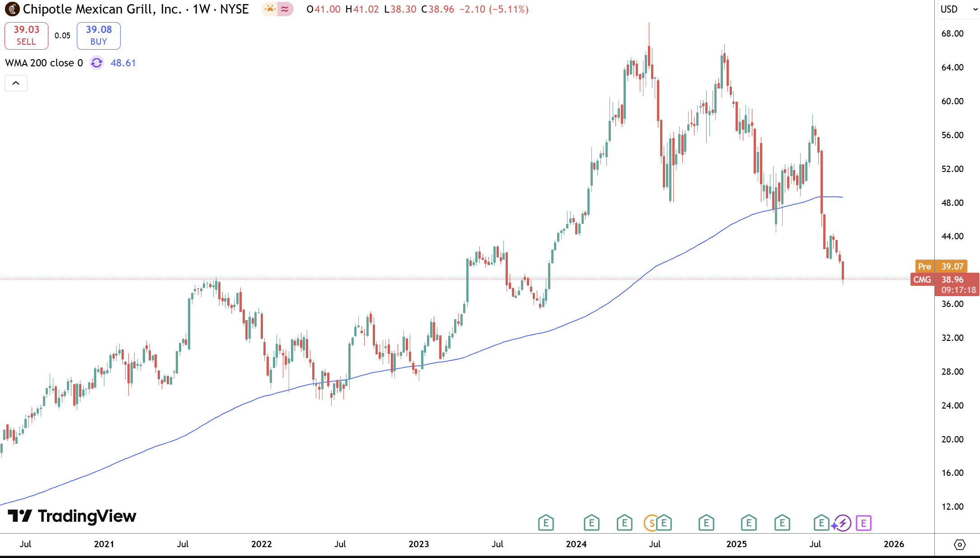
Task: Collapse the indicator legend with chevron
Action: coord(16,83)
